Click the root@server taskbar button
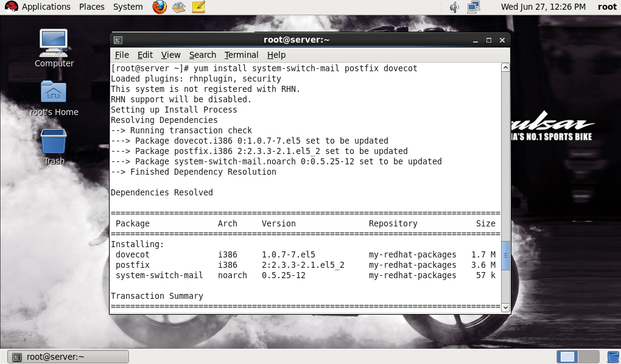This screenshot has height=364, width=621. (68, 357)
